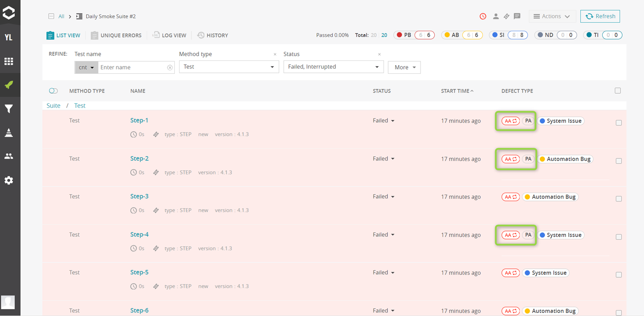644x316 pixels.
Task: Click the owner person icon in header
Action: 496,16
